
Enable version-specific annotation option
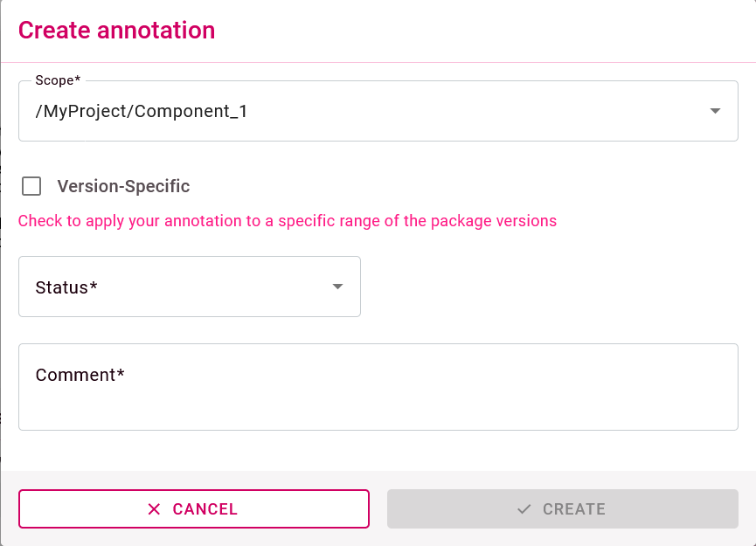coord(31,186)
